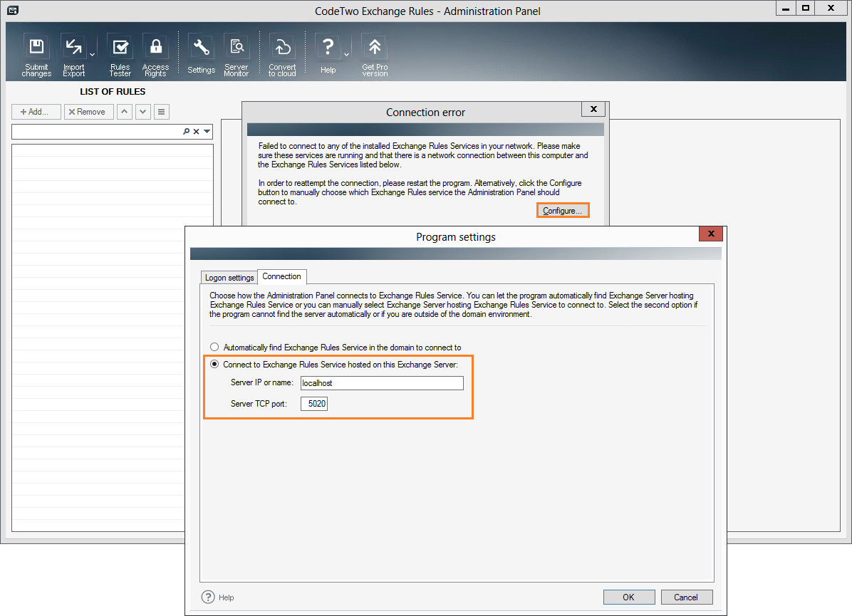Launch the Rules Tester tool
The height and width of the screenshot is (616, 852).
(x=120, y=55)
